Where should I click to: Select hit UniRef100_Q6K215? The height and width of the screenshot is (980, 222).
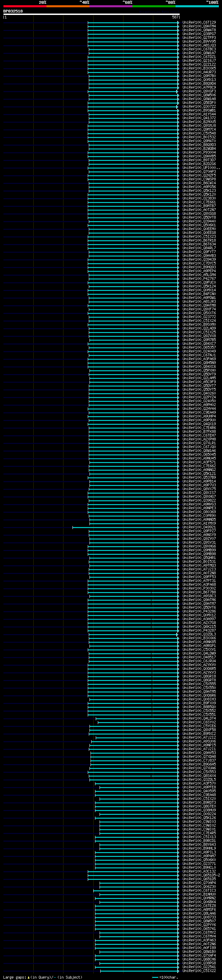click(x=199, y=626)
